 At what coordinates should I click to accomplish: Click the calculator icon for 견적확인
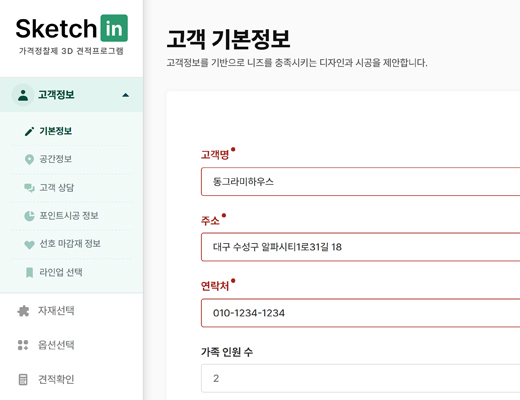(x=23, y=379)
